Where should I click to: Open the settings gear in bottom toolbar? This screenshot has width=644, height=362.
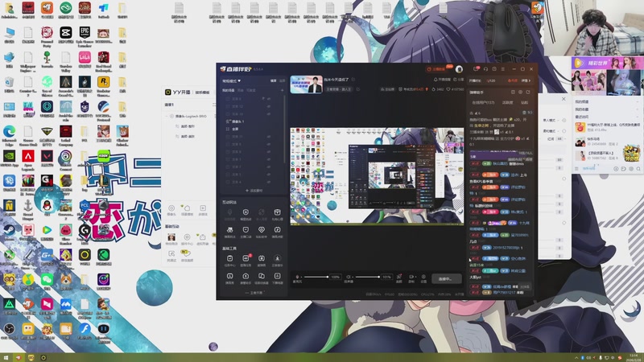coord(423,278)
